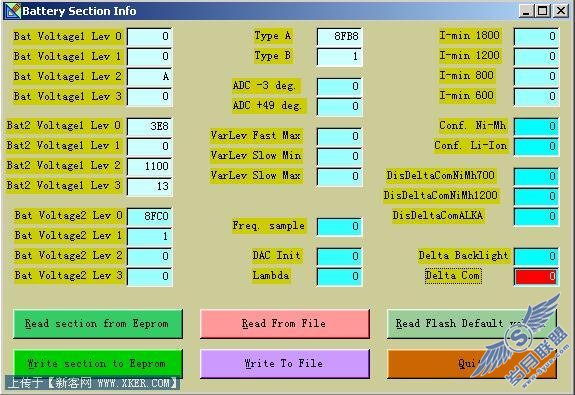Click the orange Quit button
The height and width of the screenshot is (395, 575).
472,363
